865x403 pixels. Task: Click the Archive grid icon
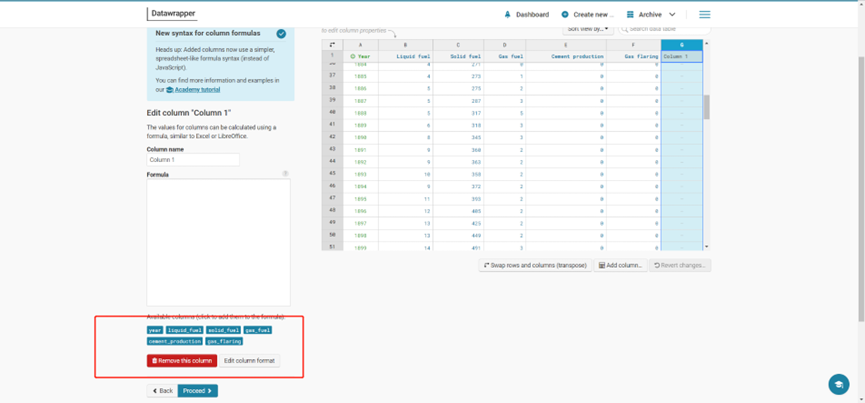pyautogui.click(x=630, y=15)
